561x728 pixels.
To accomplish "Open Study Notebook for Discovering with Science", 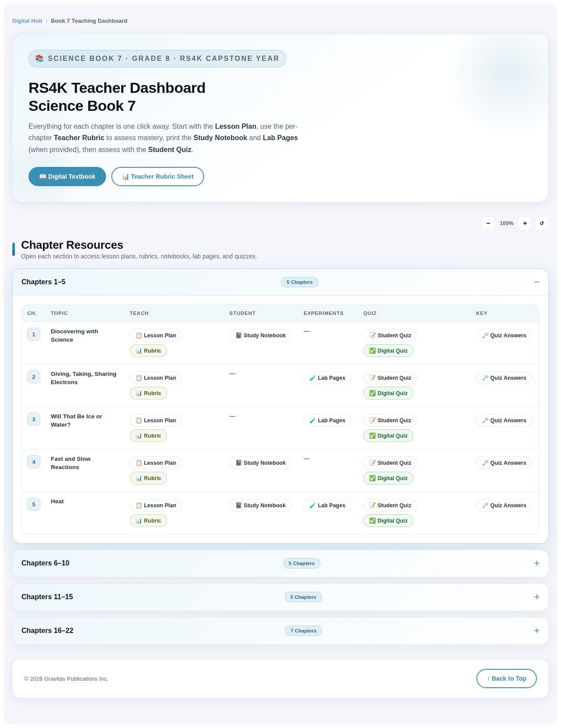I will pyautogui.click(x=260, y=336).
